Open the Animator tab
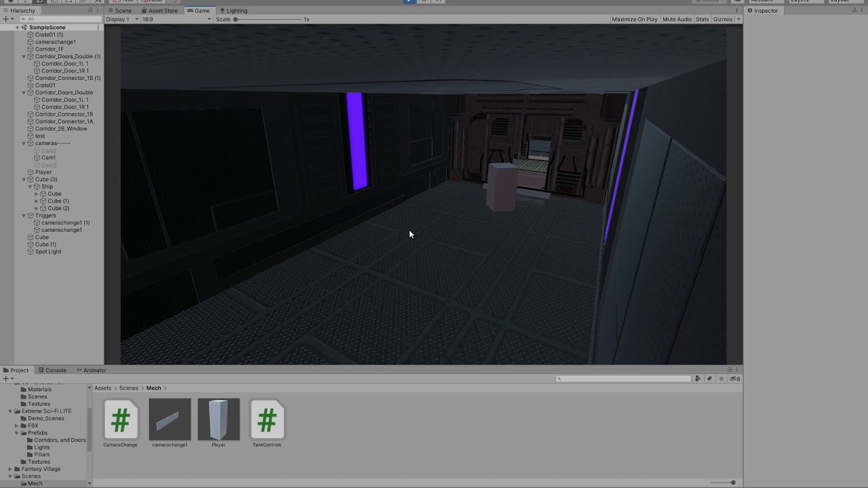Viewport: 868px width, 488px height. point(92,370)
